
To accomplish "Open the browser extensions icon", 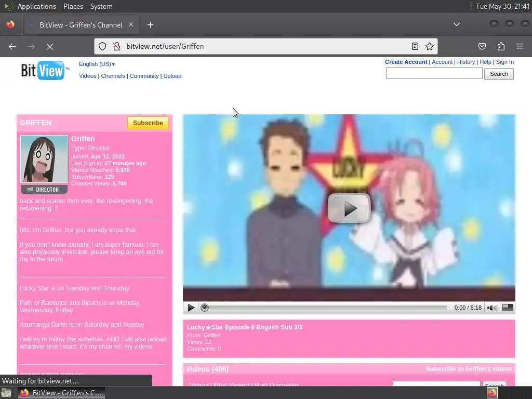I will (501, 46).
